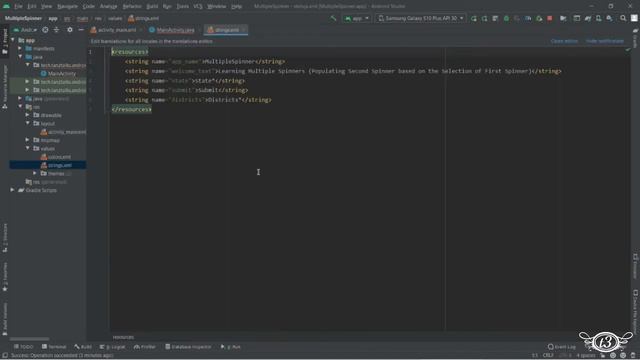Click the Android Studio logo icon
Viewport: 640px width, 360px height.
6,6
